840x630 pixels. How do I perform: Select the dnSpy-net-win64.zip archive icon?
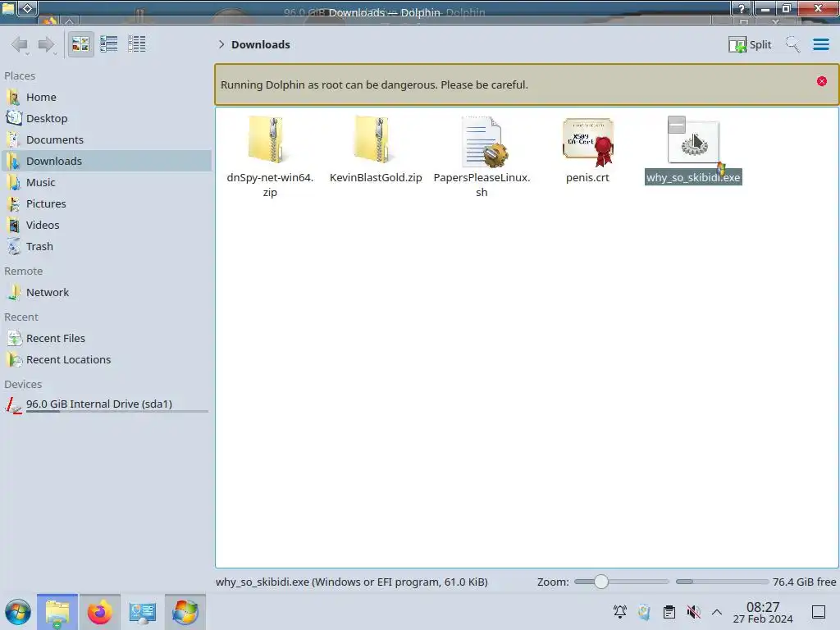[x=269, y=140]
